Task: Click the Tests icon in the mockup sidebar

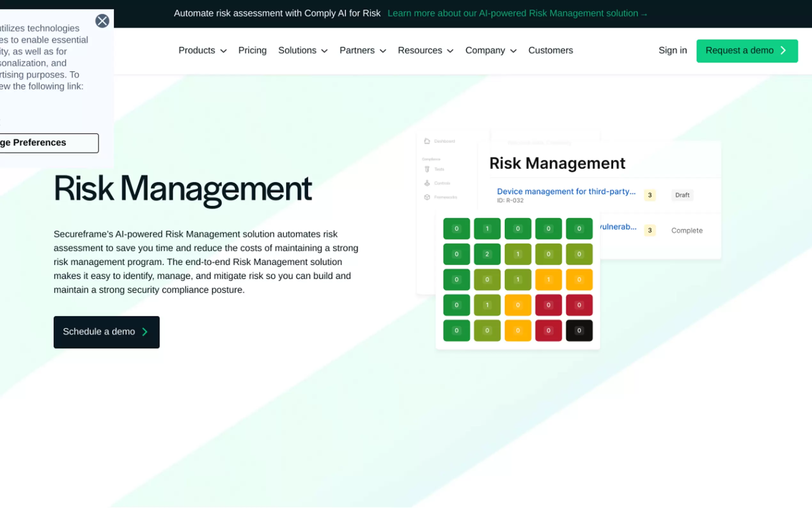Action: click(x=427, y=169)
